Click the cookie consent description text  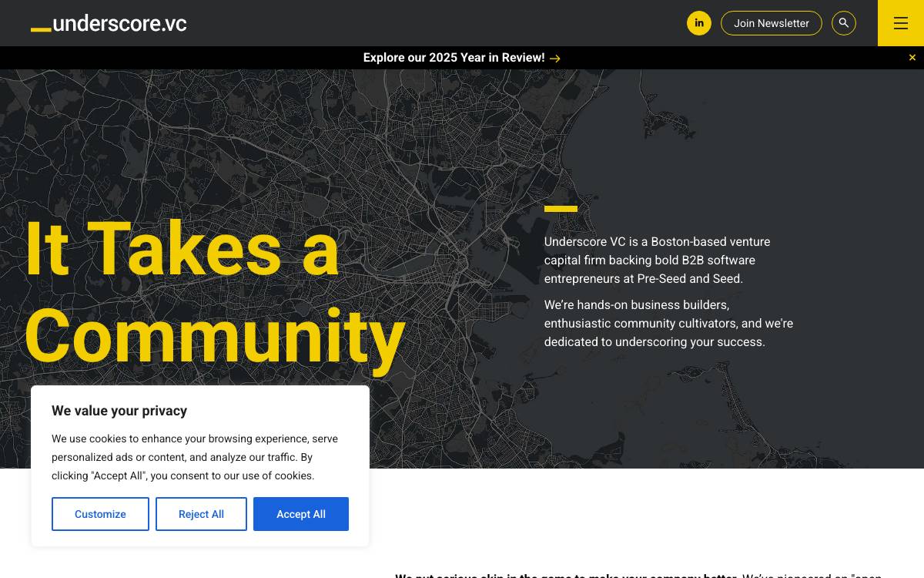[195, 457]
